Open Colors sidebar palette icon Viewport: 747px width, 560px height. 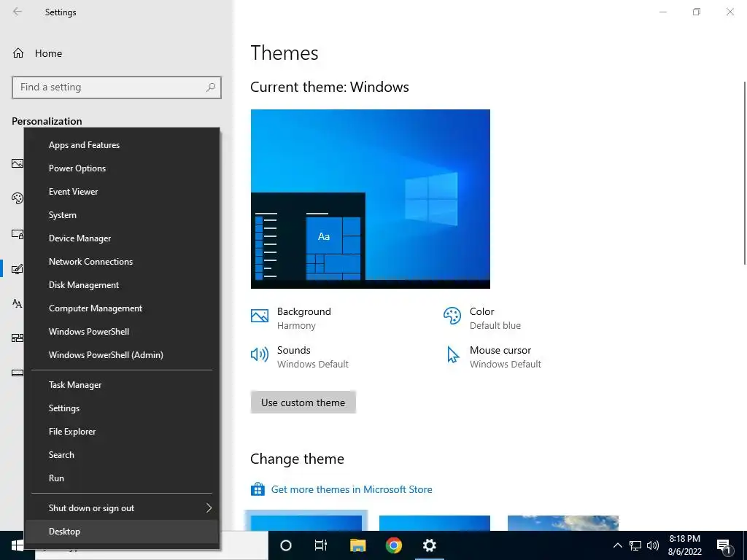[18, 198]
